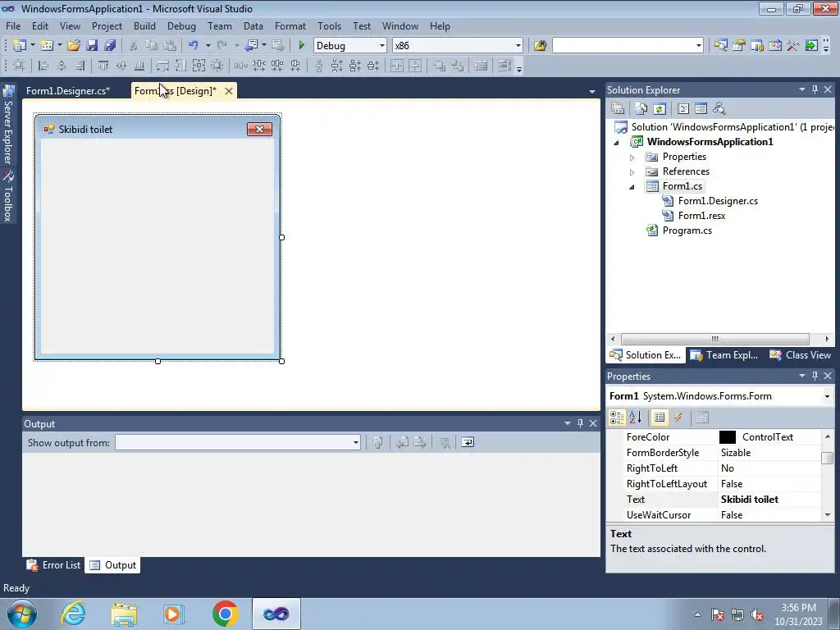Click the Add New Item toolbar icon
This screenshot has width=840, height=630.
point(47,46)
